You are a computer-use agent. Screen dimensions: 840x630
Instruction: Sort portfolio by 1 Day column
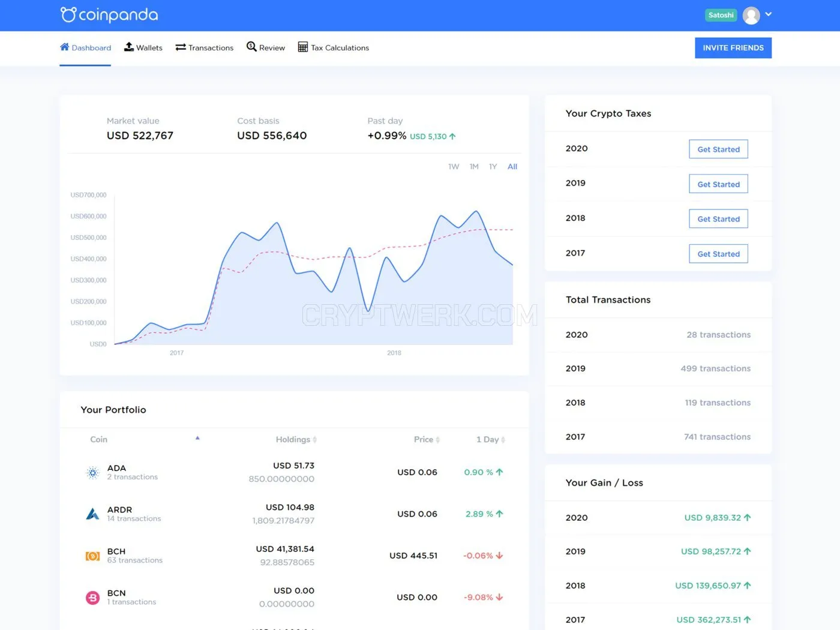[491, 440]
